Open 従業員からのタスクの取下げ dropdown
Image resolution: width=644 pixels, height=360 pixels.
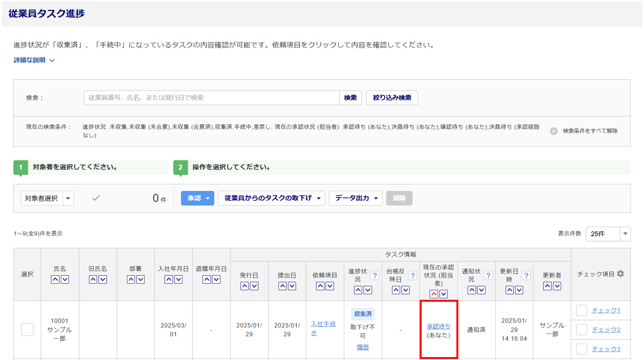[271, 198]
